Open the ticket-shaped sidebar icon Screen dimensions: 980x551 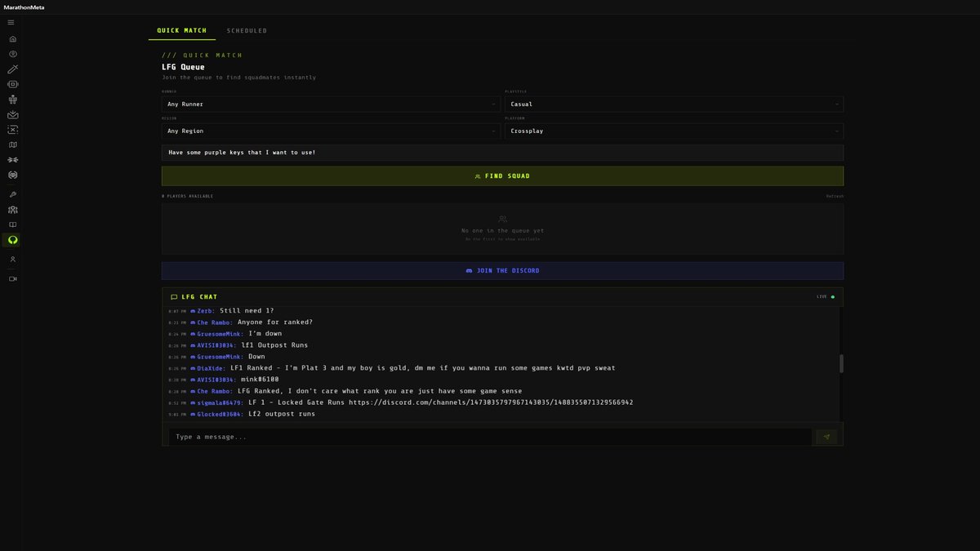[12, 84]
